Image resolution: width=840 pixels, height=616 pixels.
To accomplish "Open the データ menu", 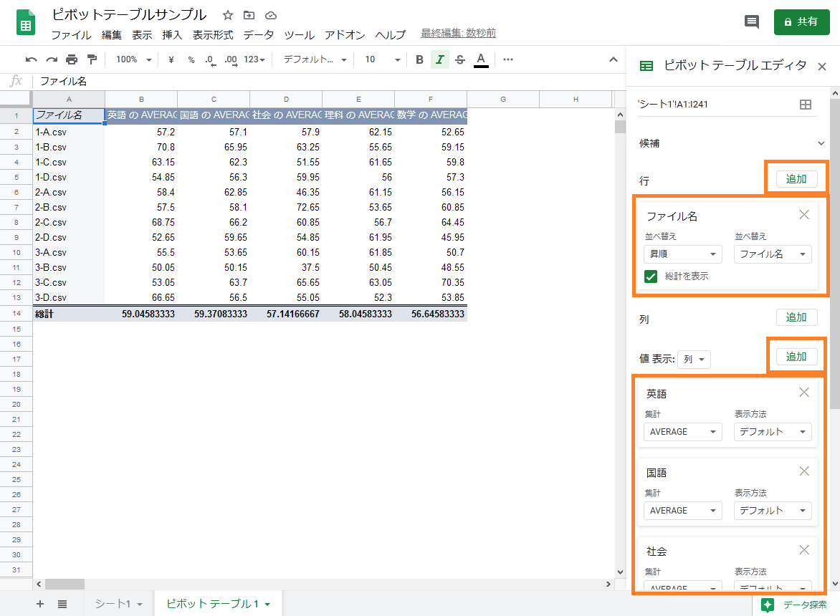I will (258, 34).
